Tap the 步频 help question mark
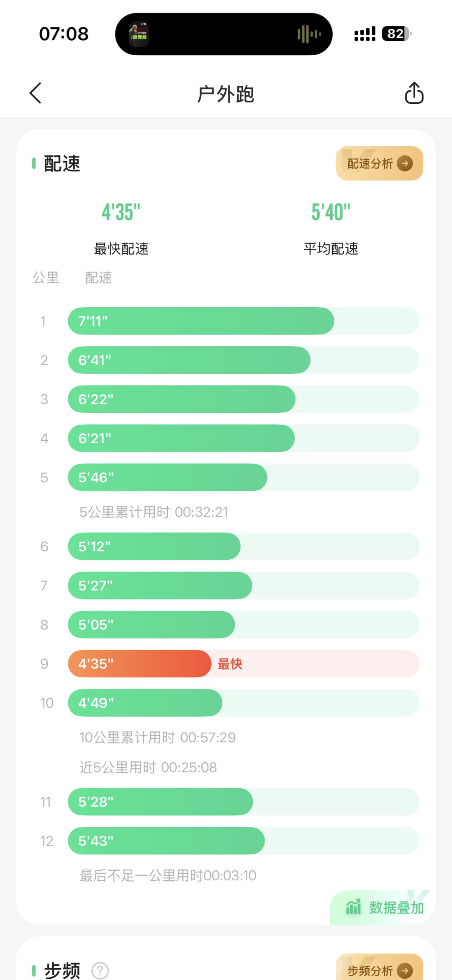Image resolution: width=452 pixels, height=980 pixels. [100, 970]
